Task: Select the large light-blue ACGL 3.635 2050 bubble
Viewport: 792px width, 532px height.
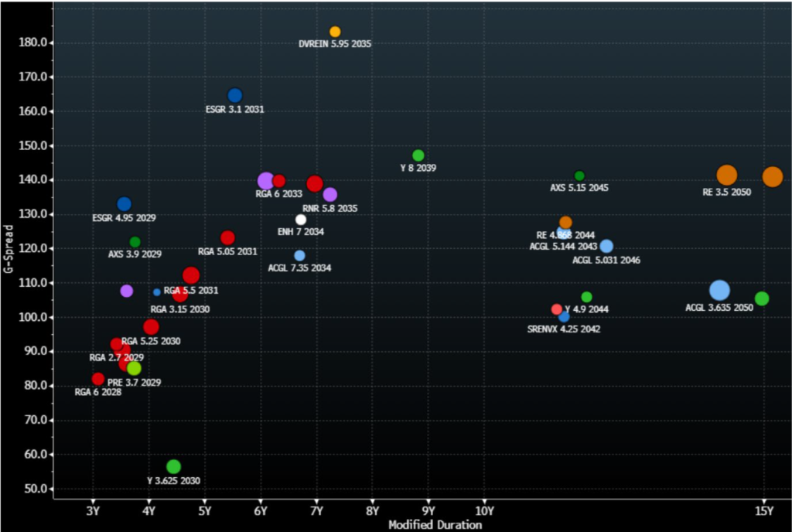Action: click(719, 291)
